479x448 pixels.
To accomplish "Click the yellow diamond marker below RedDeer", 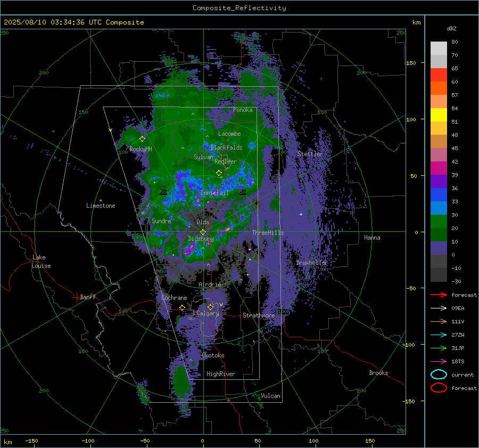I will pos(219,173).
